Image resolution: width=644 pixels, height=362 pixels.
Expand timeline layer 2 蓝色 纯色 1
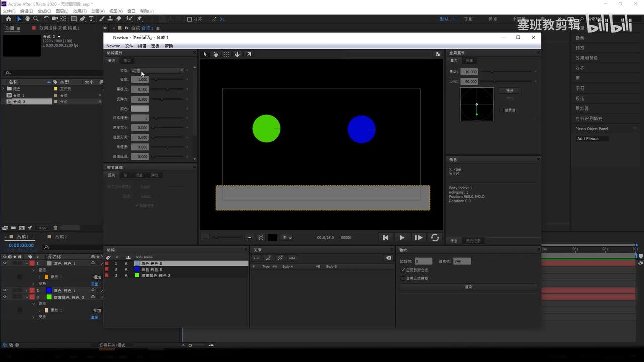tap(27, 290)
